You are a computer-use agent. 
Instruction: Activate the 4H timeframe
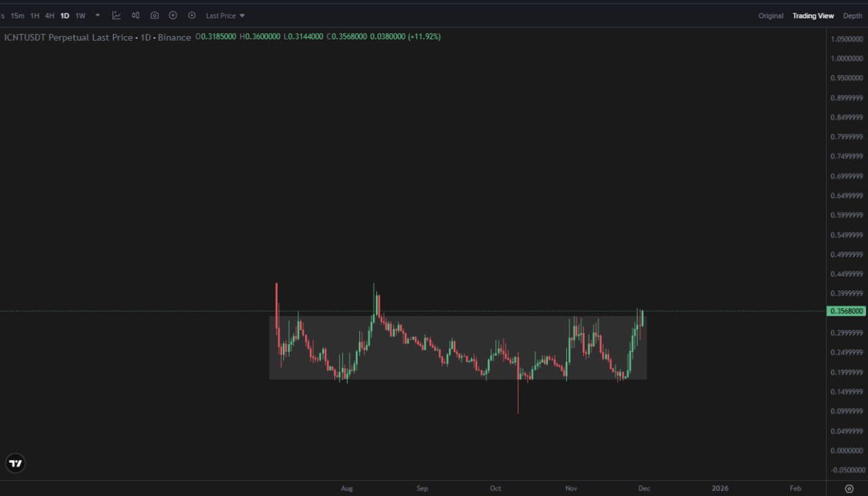48,15
